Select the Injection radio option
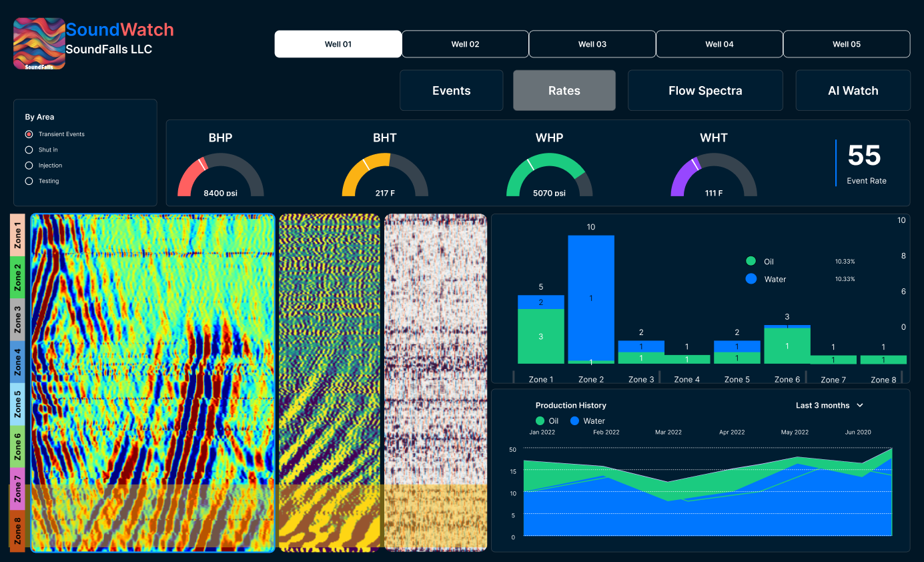The width and height of the screenshot is (924, 562). (x=29, y=165)
